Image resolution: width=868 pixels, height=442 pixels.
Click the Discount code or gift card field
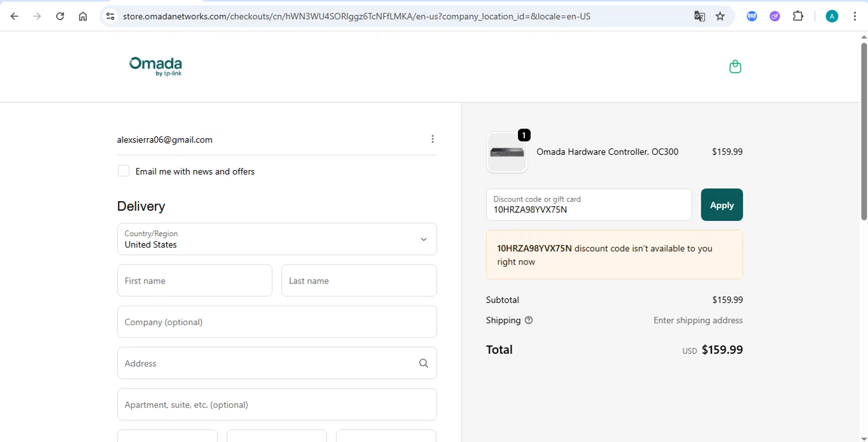click(589, 205)
